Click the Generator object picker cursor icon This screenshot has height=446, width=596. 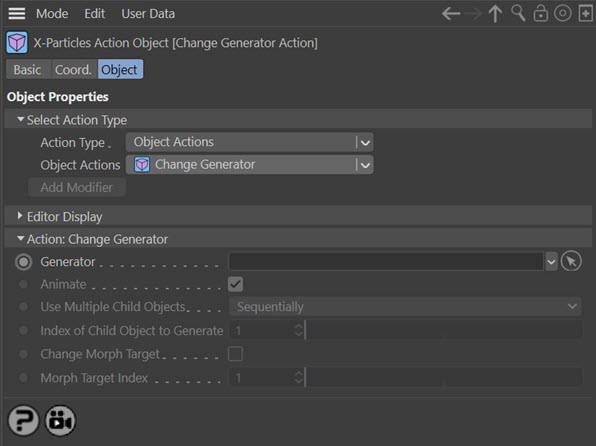point(571,261)
